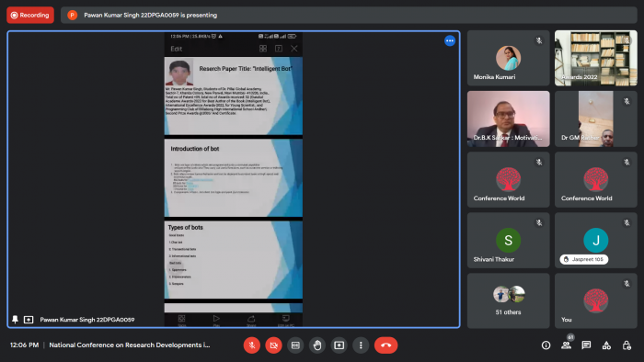Screen dimensions: 644x362
Task: Turn on the camera button
Action: (273, 345)
